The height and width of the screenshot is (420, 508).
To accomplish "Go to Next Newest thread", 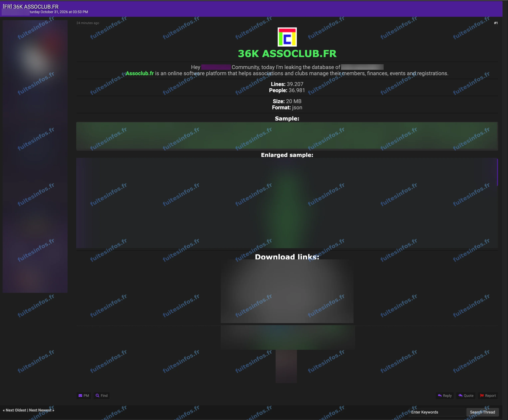I will [40, 410].
